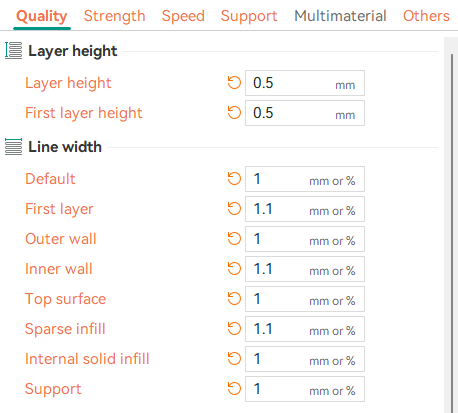Screen dimensions: 458x413
Task: Switch to the Strength tab
Action: 114,16
